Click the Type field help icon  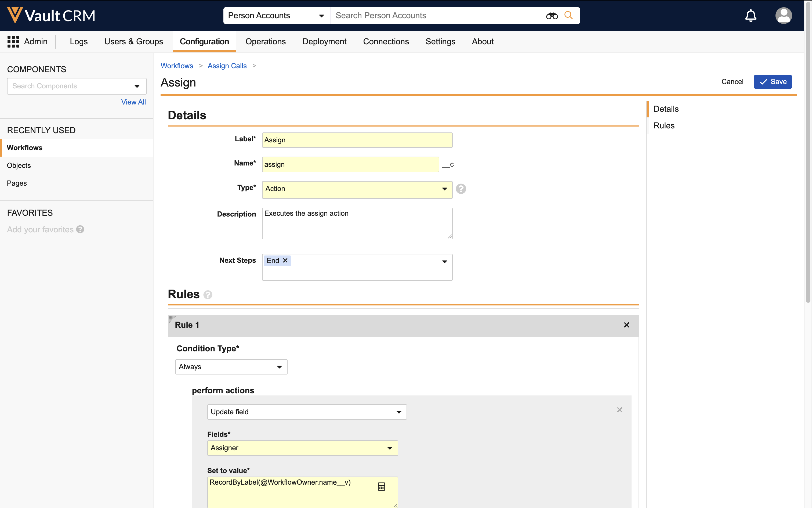click(x=461, y=189)
